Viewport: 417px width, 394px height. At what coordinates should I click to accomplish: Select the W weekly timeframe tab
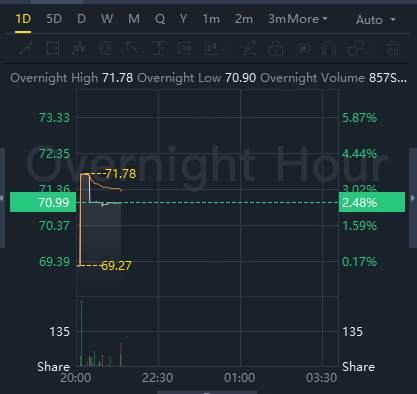click(107, 19)
